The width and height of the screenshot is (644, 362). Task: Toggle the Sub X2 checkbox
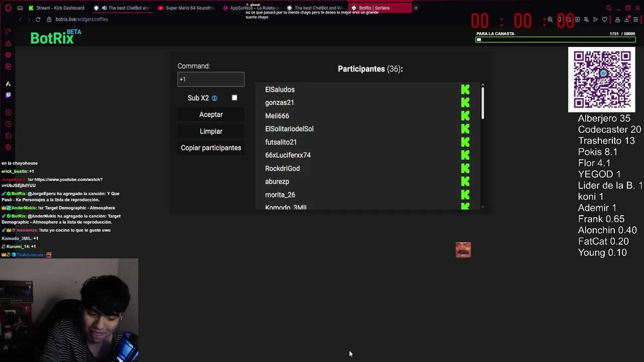[x=234, y=98]
